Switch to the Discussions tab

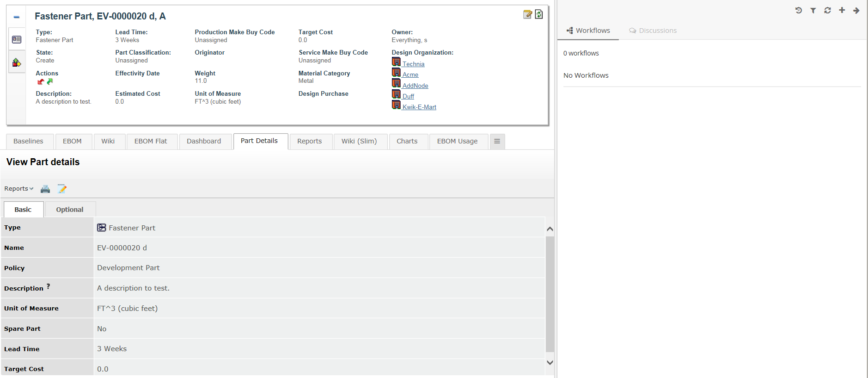(653, 31)
